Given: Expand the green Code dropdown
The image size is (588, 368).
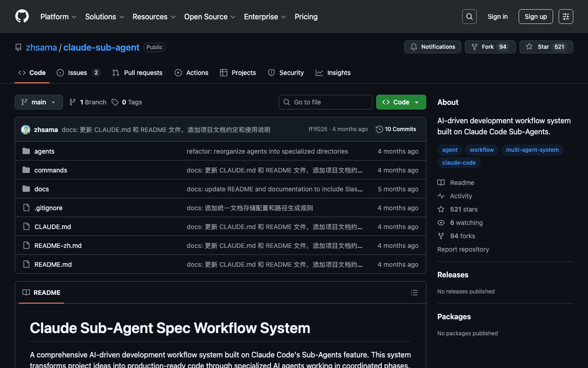Looking at the screenshot, I should pyautogui.click(x=401, y=102).
